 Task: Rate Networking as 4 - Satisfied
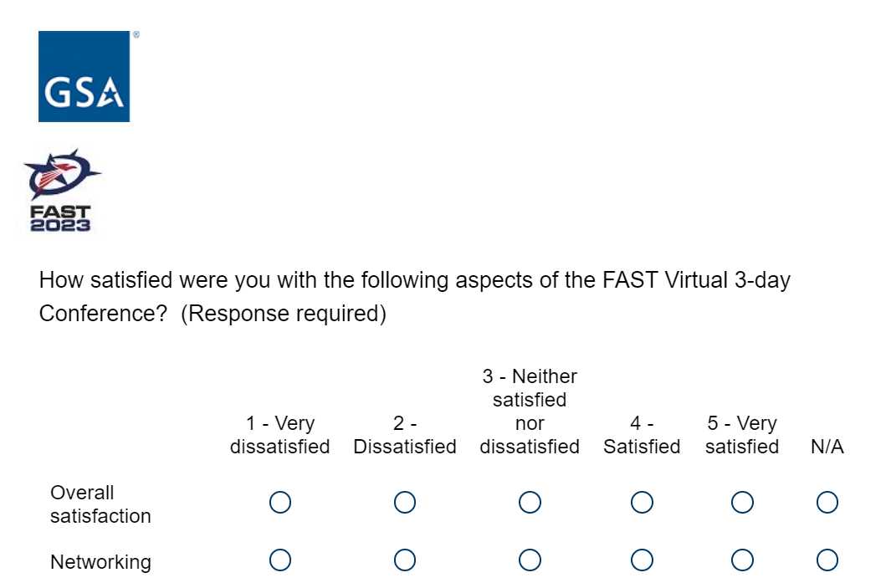(x=642, y=560)
